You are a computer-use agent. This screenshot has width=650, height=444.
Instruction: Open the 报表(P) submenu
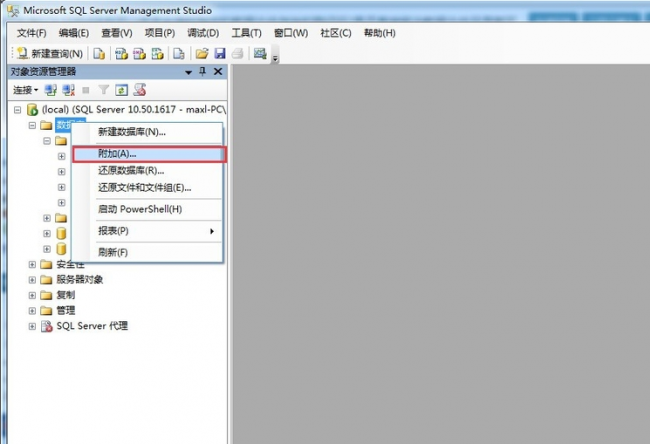(148, 231)
